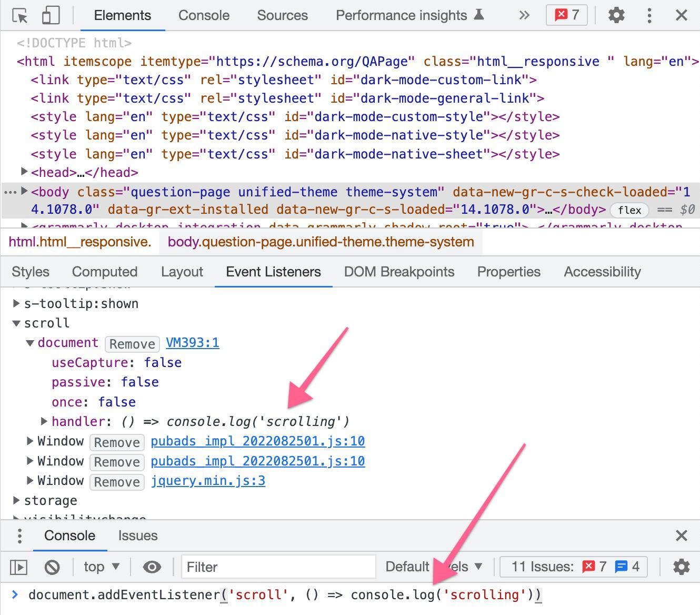Expand the Window listener for jquery.min.js
Screen dimensions: 700x615
(30, 480)
